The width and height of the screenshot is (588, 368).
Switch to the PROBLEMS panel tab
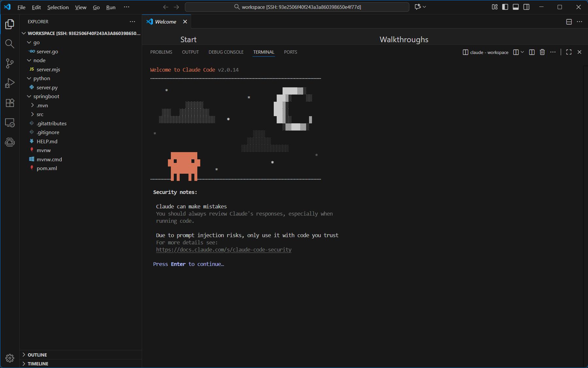(161, 52)
